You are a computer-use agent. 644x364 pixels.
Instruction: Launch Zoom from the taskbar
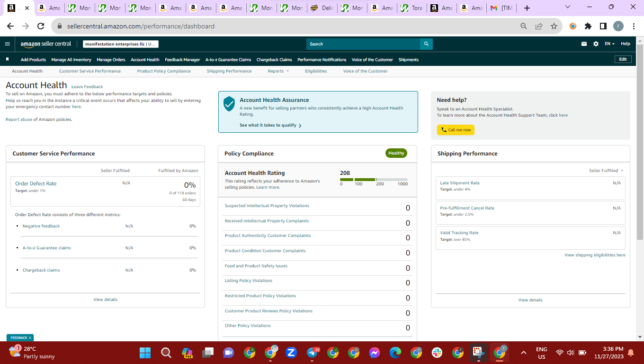tap(291, 353)
